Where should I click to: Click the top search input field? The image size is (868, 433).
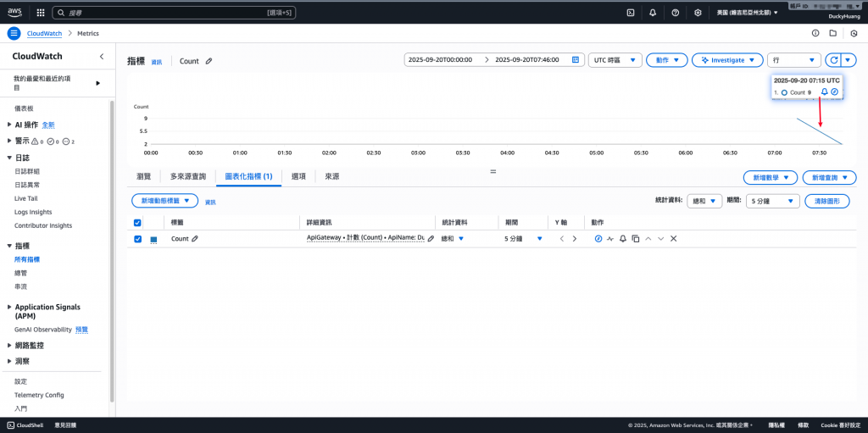(174, 12)
